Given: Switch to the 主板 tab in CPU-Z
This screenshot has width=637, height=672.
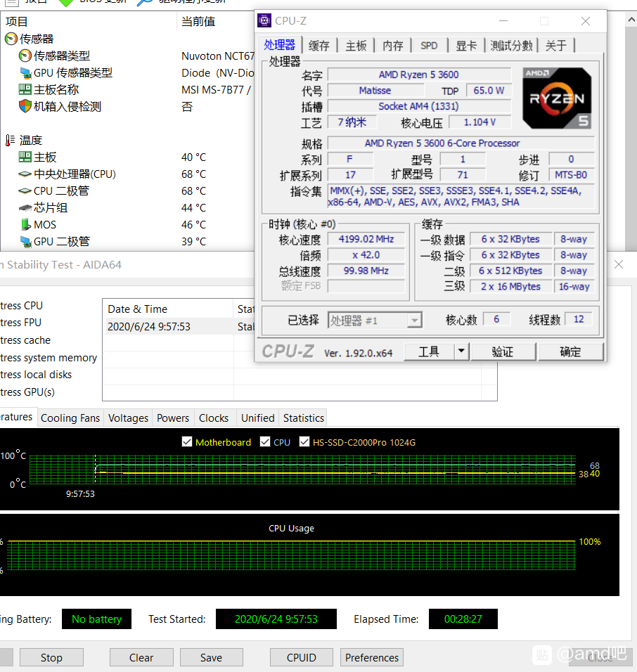Looking at the screenshot, I should click(356, 46).
